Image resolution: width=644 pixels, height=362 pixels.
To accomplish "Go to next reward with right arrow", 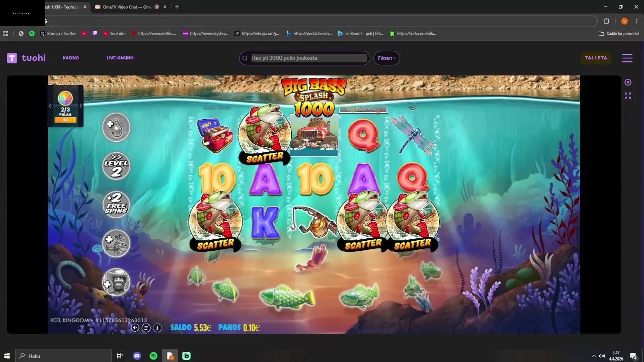I will click(x=80, y=106).
